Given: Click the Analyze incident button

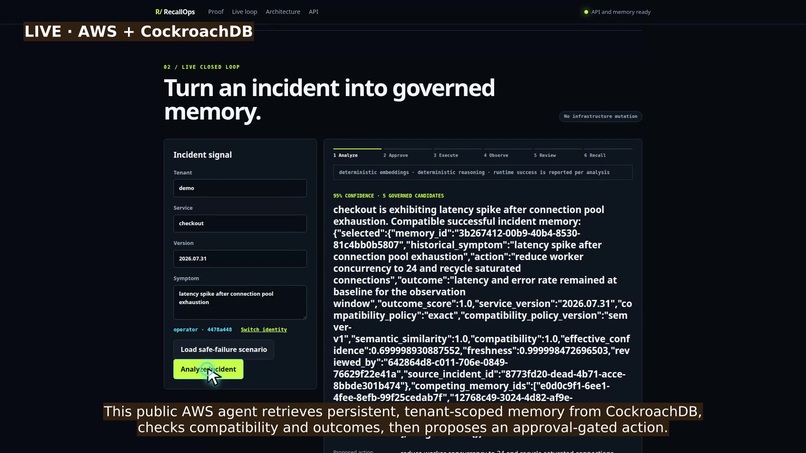Looking at the screenshot, I should pyautogui.click(x=208, y=369).
